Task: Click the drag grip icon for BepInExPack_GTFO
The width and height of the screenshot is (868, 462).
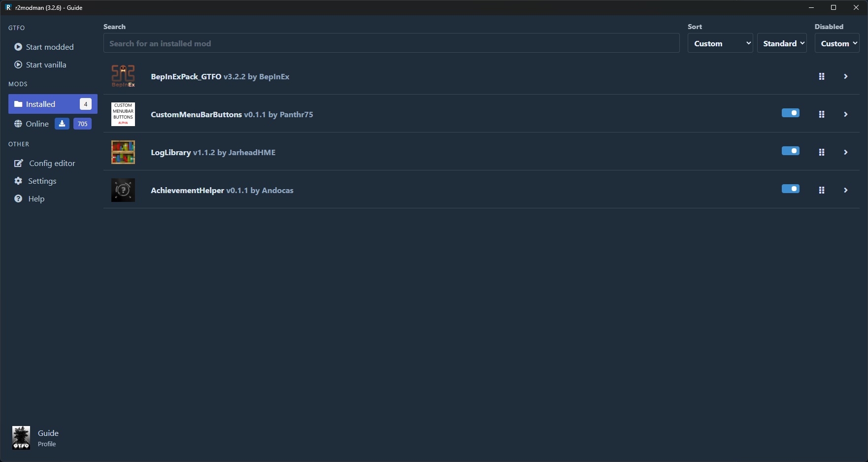Action: click(822, 76)
